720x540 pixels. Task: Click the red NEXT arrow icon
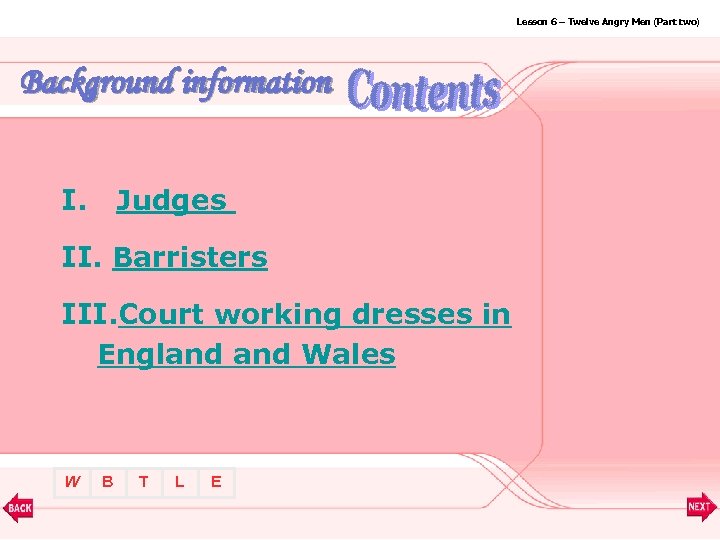pyautogui.click(x=701, y=507)
